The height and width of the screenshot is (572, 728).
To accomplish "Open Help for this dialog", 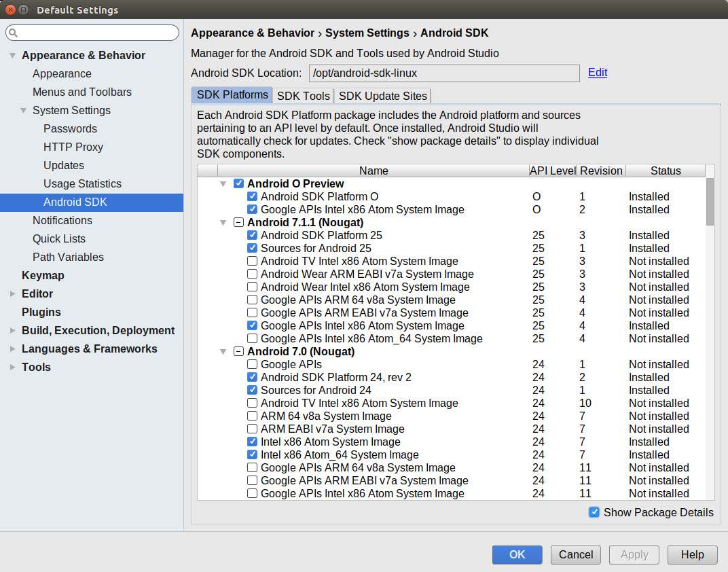I will click(x=692, y=554).
